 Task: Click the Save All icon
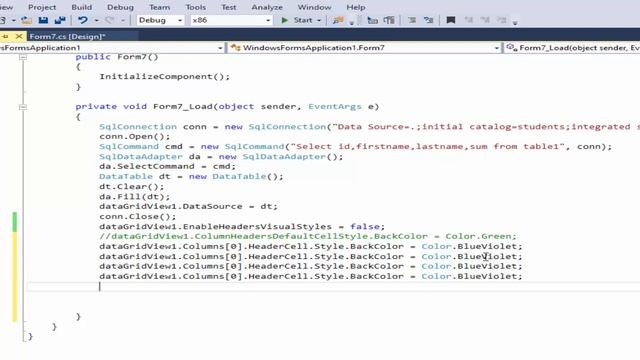[60, 20]
